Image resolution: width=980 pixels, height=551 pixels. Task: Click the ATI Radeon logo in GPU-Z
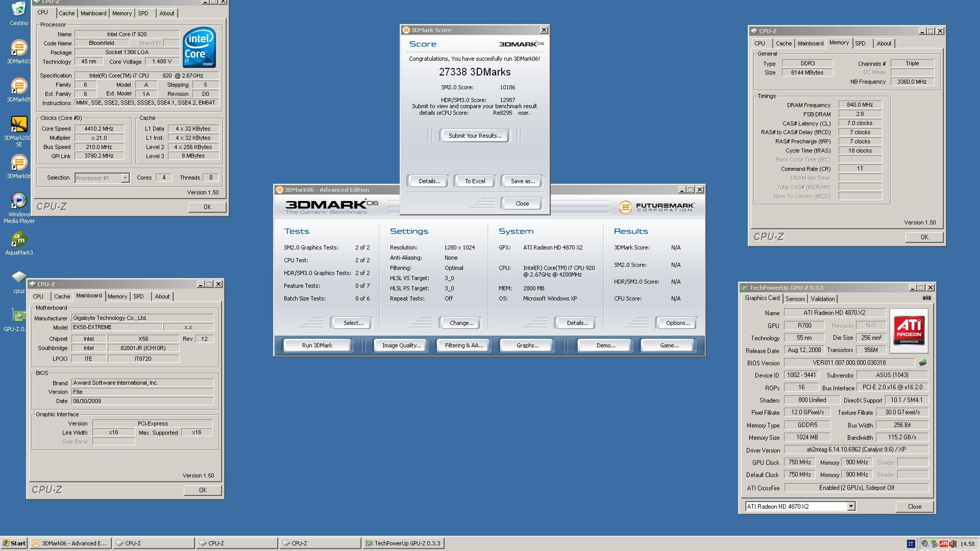[909, 331]
